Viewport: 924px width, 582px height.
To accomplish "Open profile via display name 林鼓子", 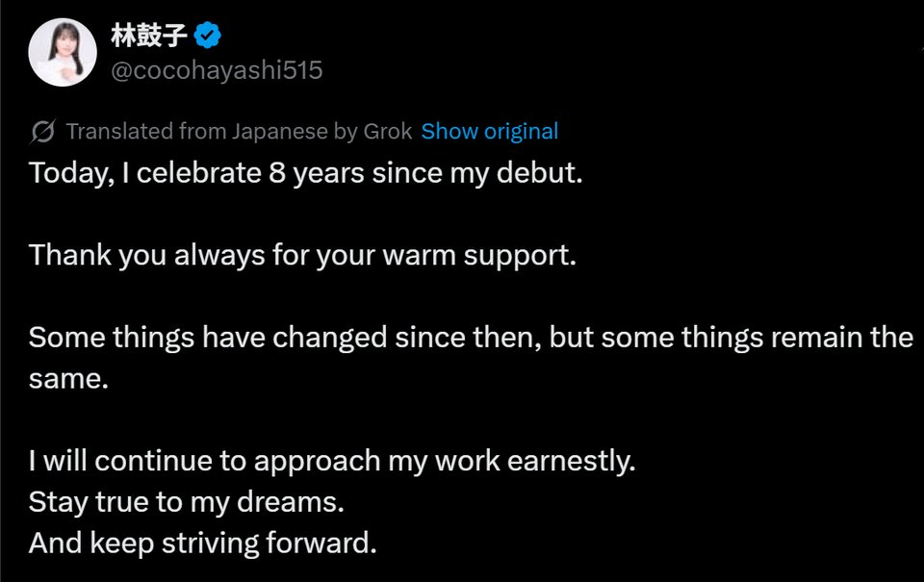I will pyautogui.click(x=149, y=35).
